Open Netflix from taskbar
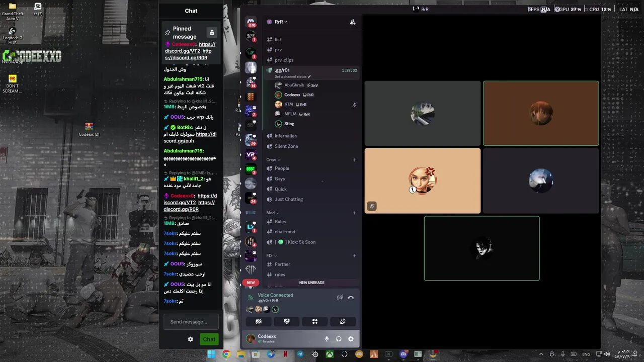This screenshot has width=644, height=362. click(x=285, y=354)
